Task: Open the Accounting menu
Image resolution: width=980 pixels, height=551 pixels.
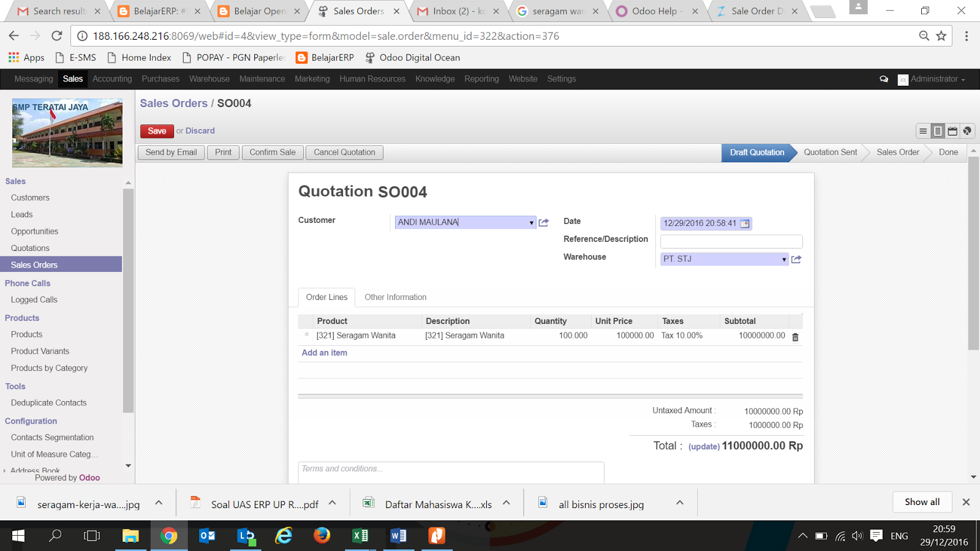Action: [x=112, y=79]
